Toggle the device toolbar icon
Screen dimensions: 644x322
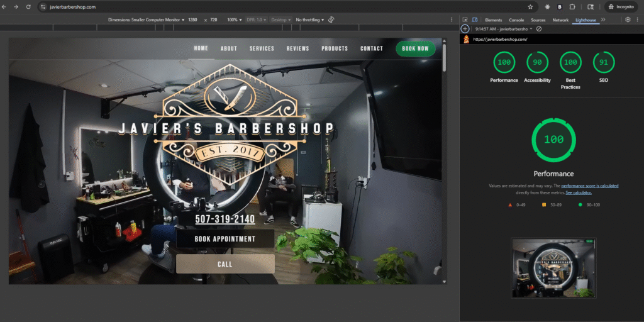pos(474,20)
